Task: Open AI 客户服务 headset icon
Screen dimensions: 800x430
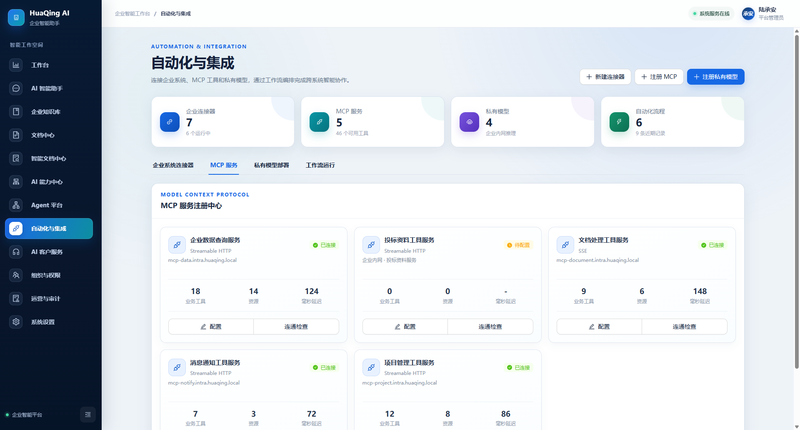Action: (16, 251)
